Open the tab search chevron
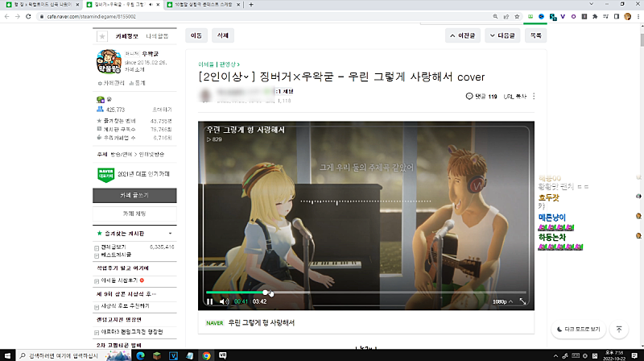Screen dimensions: 644x361 pyautogui.click(x=591, y=4)
